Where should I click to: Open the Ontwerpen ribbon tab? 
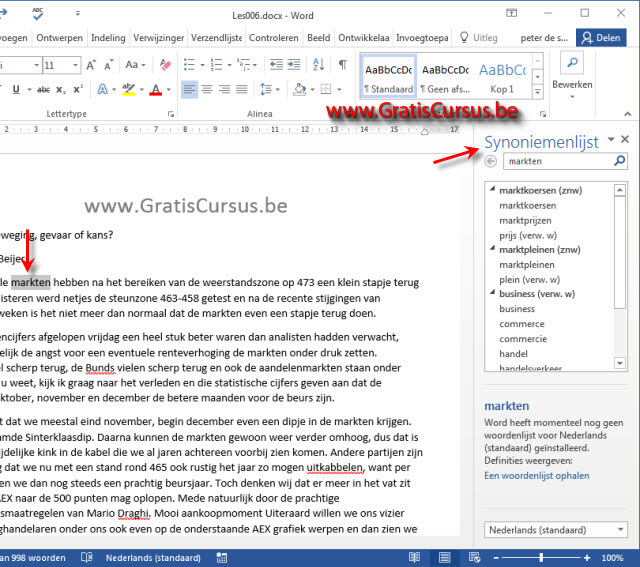[x=60, y=38]
